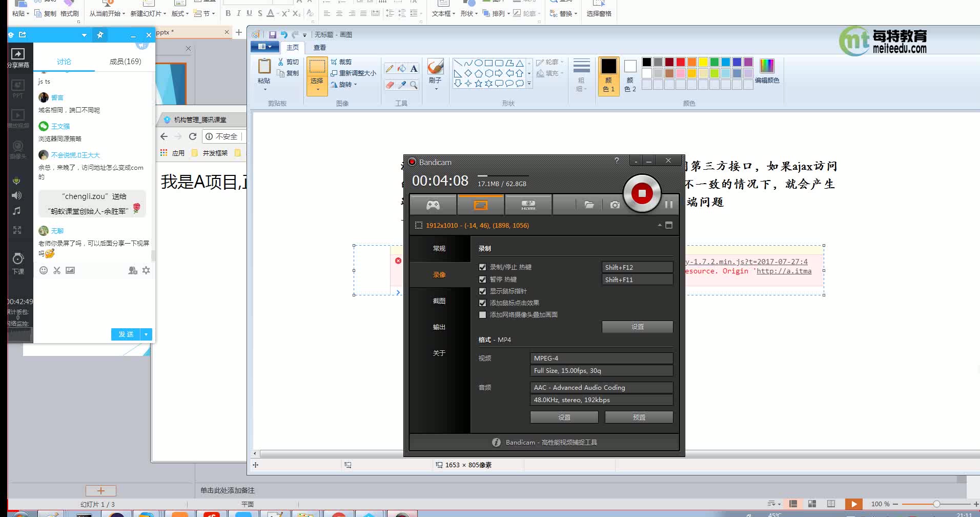Reload the browser page
Image resolution: width=980 pixels, height=517 pixels.
193,136
